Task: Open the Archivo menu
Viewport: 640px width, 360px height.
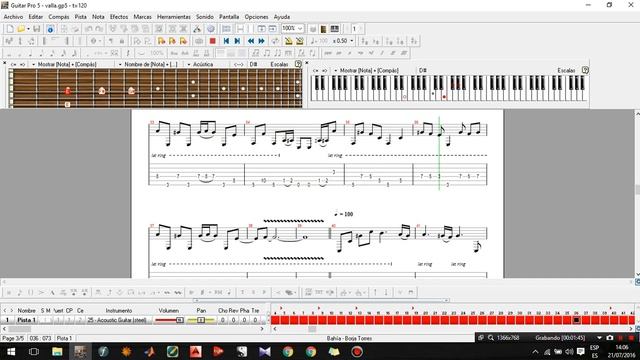Action: click(x=13, y=17)
